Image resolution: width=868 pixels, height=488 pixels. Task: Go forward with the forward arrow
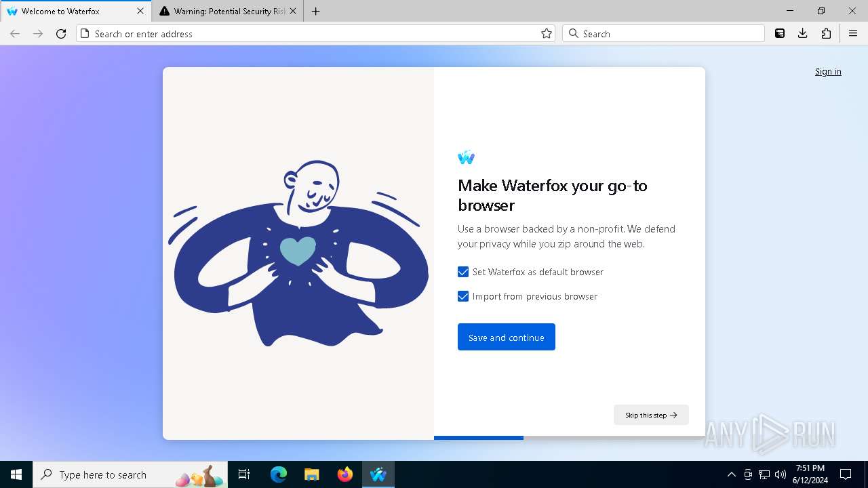(38, 34)
